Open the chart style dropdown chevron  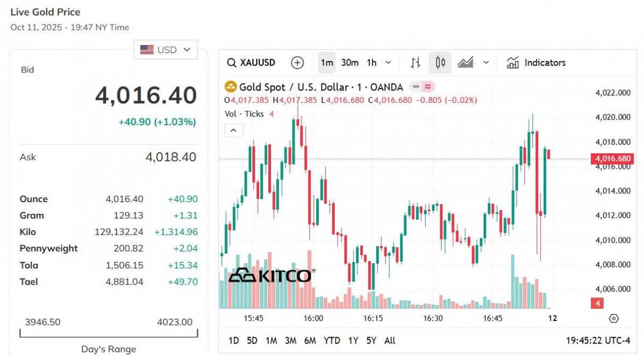(x=486, y=63)
